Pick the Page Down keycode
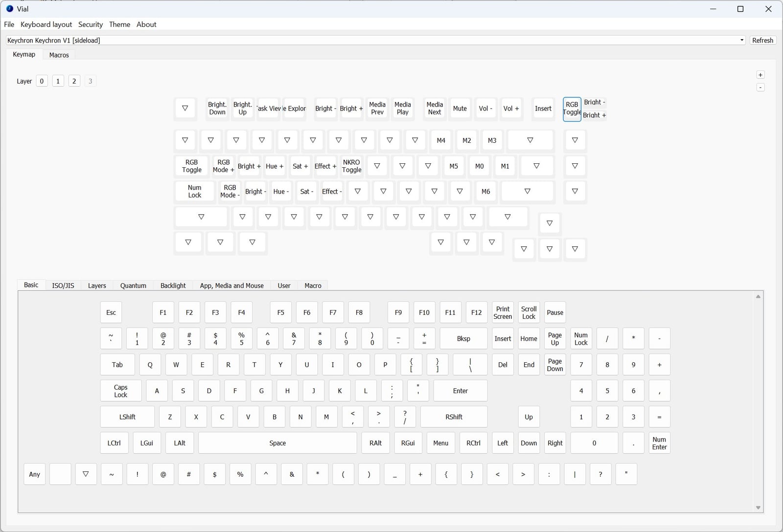Screen dimensions: 783x532 click(x=555, y=365)
